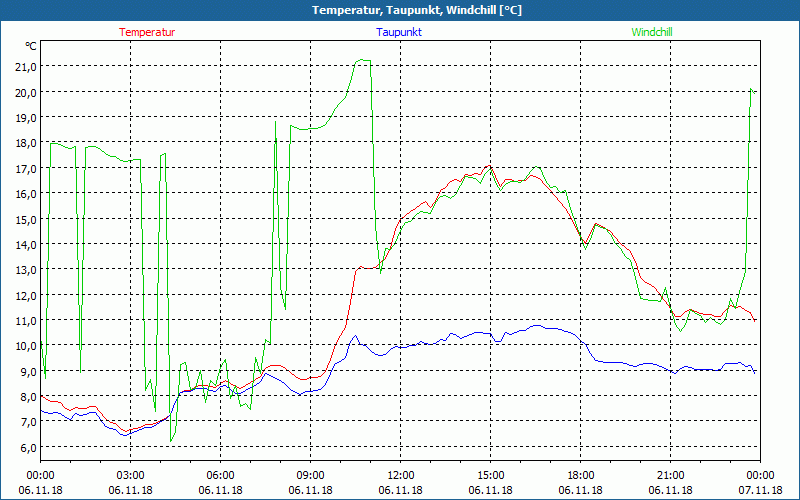Click the 9,0 y-axis label
800x500 pixels.
point(29,371)
